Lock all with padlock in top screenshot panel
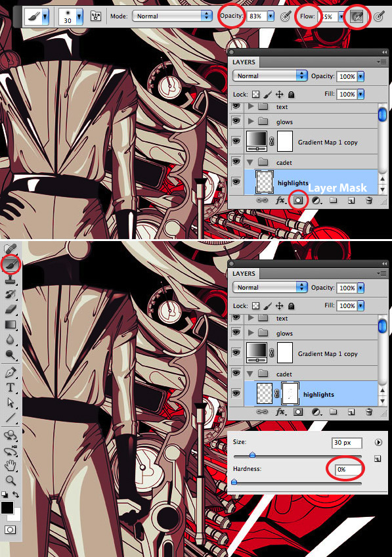Screen dimensions: 392x557 [x=291, y=94]
